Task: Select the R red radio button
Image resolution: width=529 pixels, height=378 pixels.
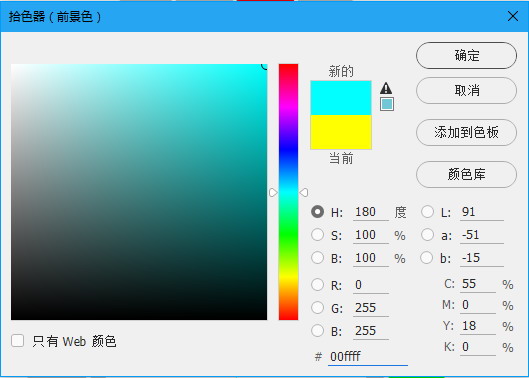Action: coord(317,285)
